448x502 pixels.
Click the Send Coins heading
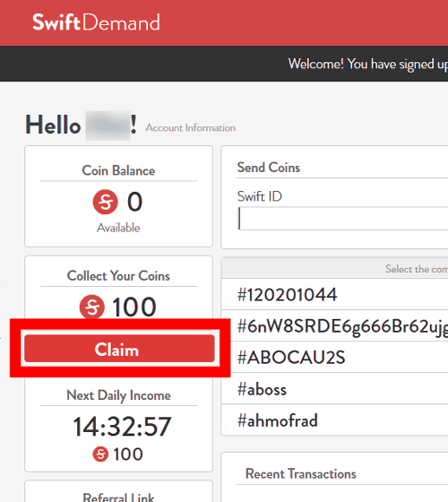[269, 168]
